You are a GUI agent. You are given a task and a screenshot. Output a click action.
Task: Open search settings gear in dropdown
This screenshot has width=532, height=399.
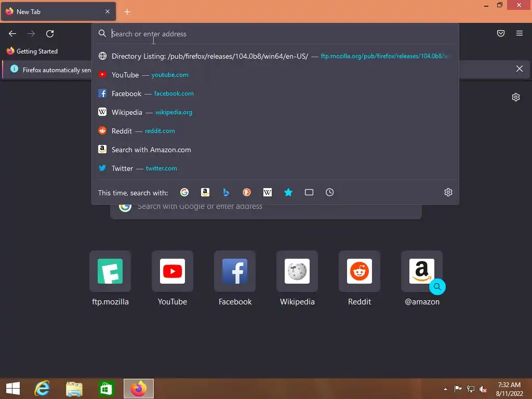(x=448, y=192)
